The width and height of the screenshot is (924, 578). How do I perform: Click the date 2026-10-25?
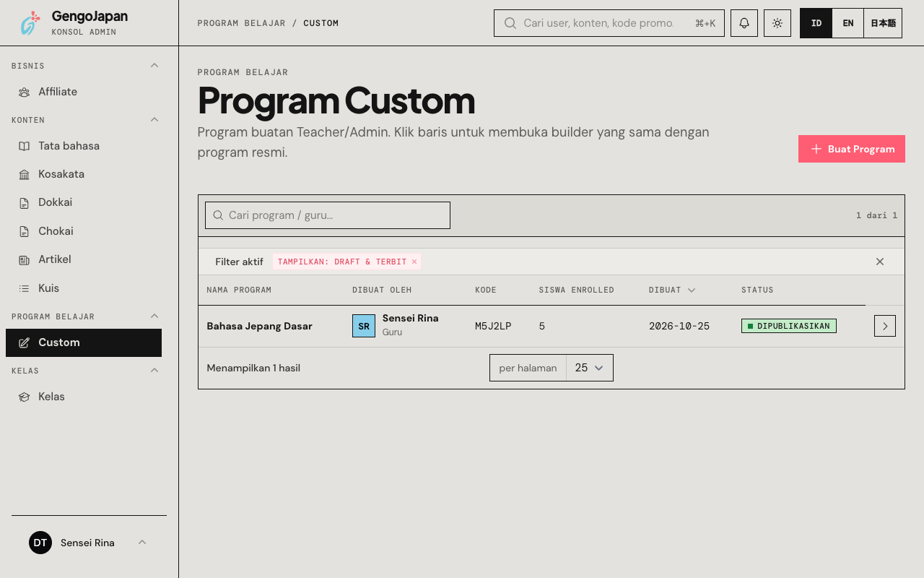click(679, 326)
